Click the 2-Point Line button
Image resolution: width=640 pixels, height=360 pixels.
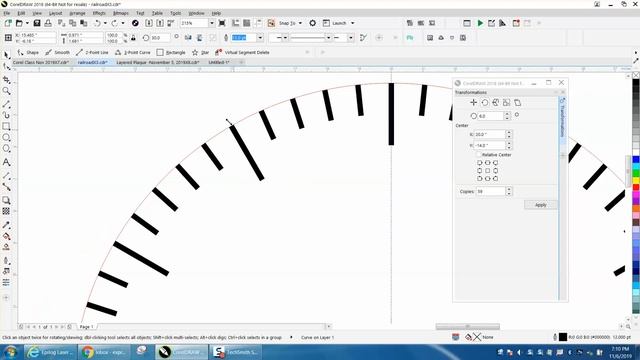[x=92, y=52]
